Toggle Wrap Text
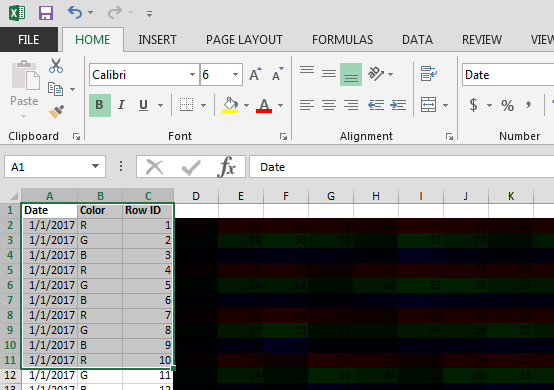 [x=429, y=73]
